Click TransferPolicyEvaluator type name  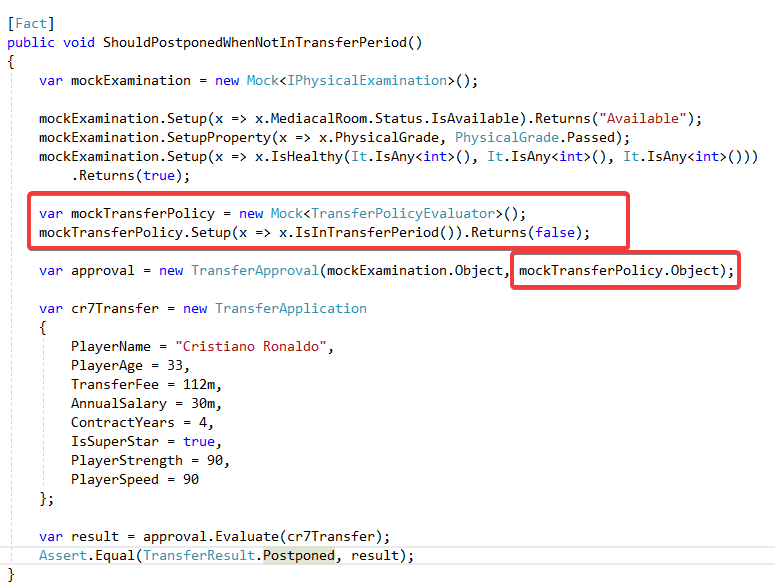(x=403, y=213)
